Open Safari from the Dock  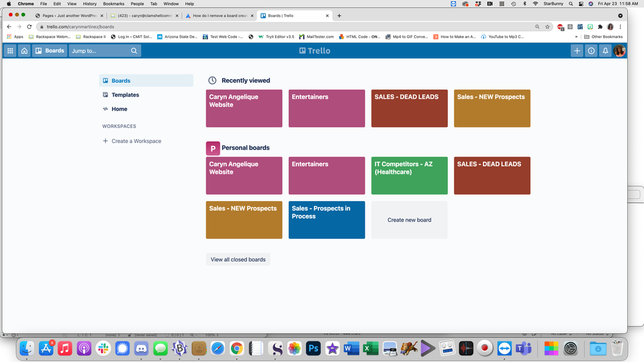click(x=218, y=348)
